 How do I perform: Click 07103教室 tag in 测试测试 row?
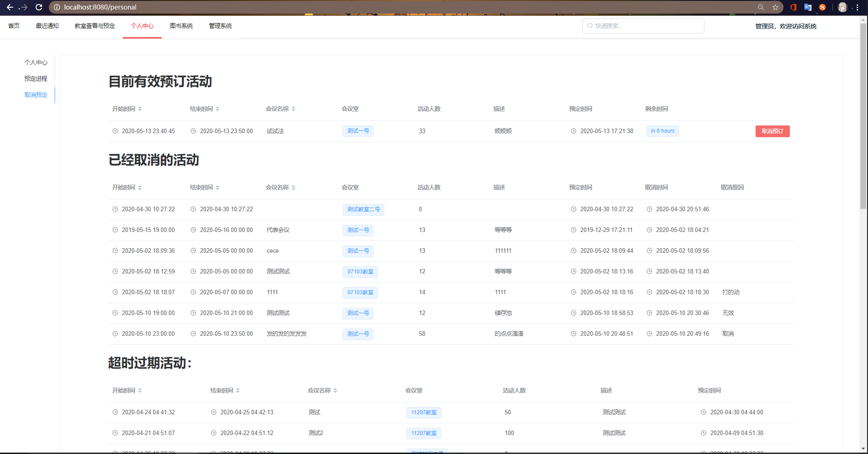pos(360,272)
